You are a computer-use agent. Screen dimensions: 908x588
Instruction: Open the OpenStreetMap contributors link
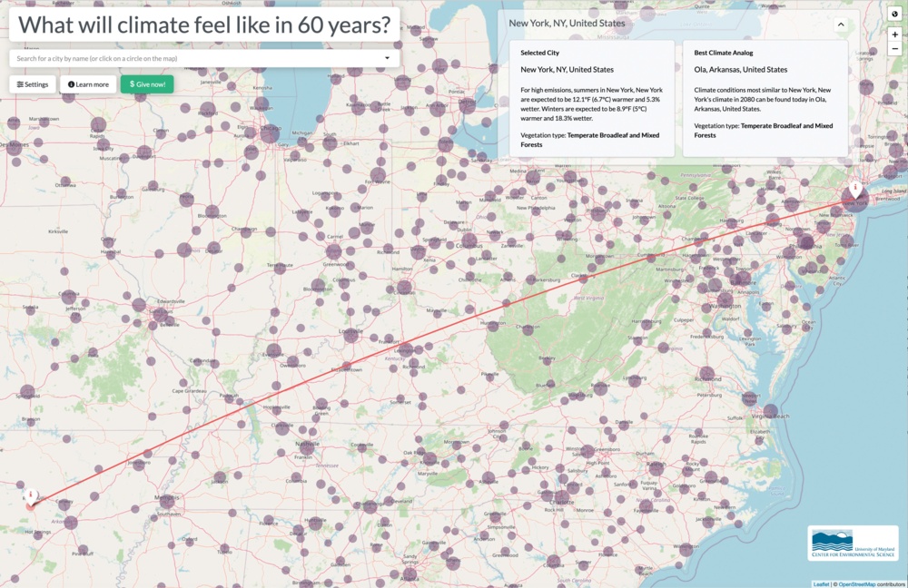pos(870,583)
